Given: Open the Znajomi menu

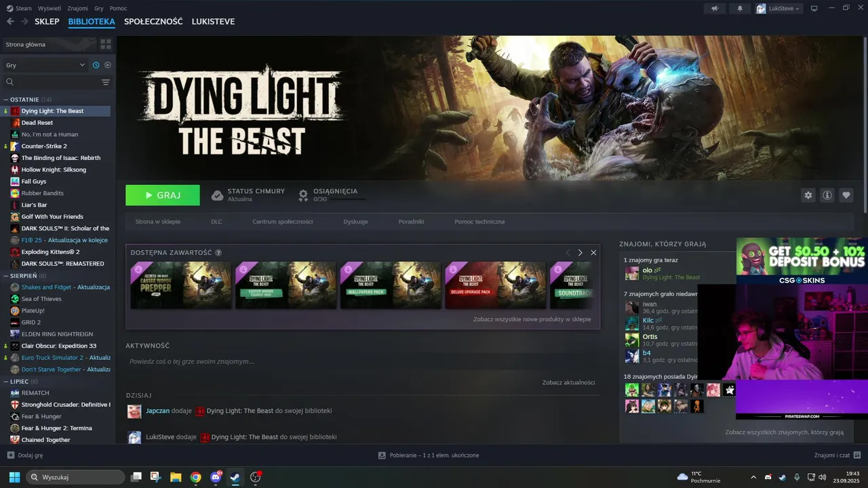Looking at the screenshot, I should [78, 8].
